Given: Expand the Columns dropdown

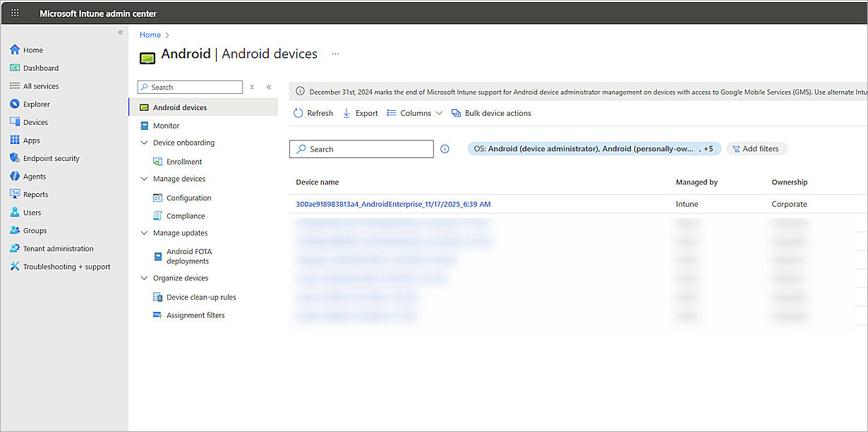Looking at the screenshot, I should 415,113.
